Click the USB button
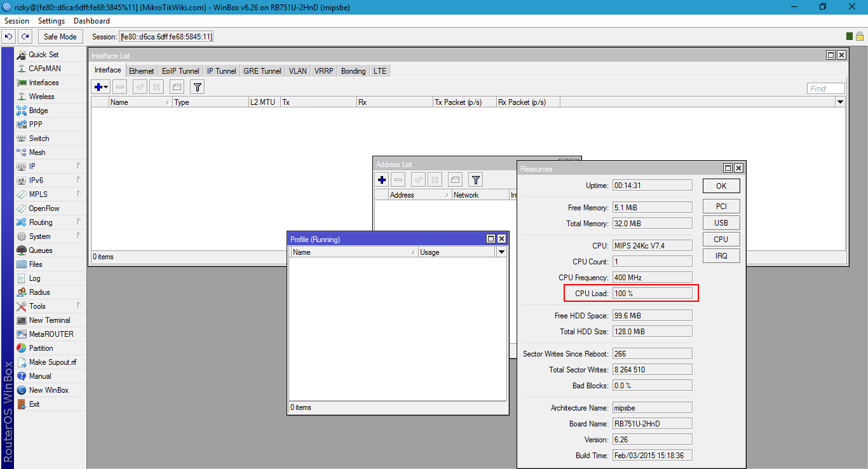The width and height of the screenshot is (868, 469). [721, 223]
